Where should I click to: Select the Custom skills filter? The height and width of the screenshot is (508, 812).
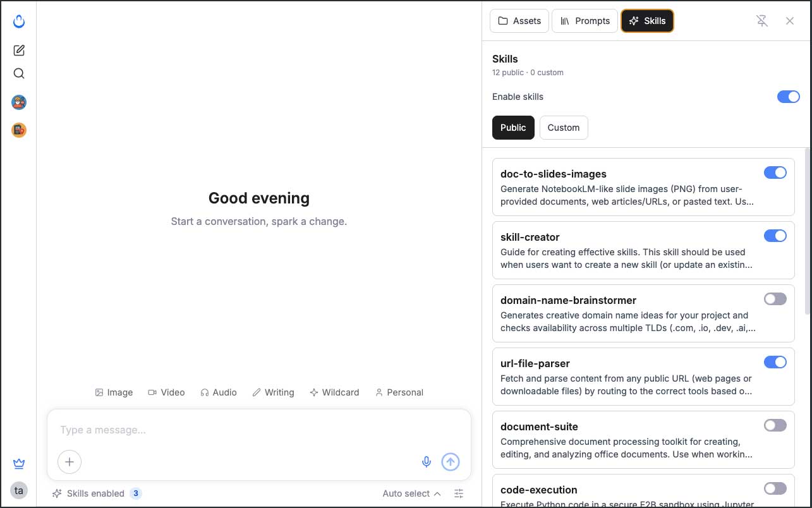(563, 128)
